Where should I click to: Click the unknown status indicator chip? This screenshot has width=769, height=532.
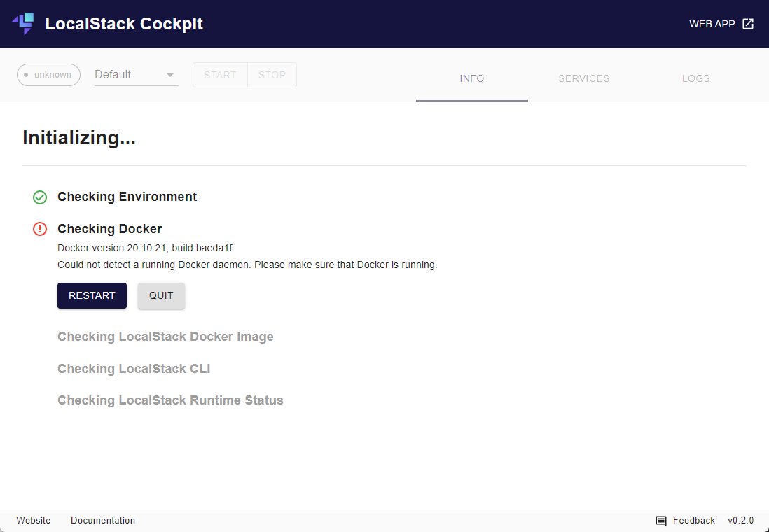tap(48, 74)
